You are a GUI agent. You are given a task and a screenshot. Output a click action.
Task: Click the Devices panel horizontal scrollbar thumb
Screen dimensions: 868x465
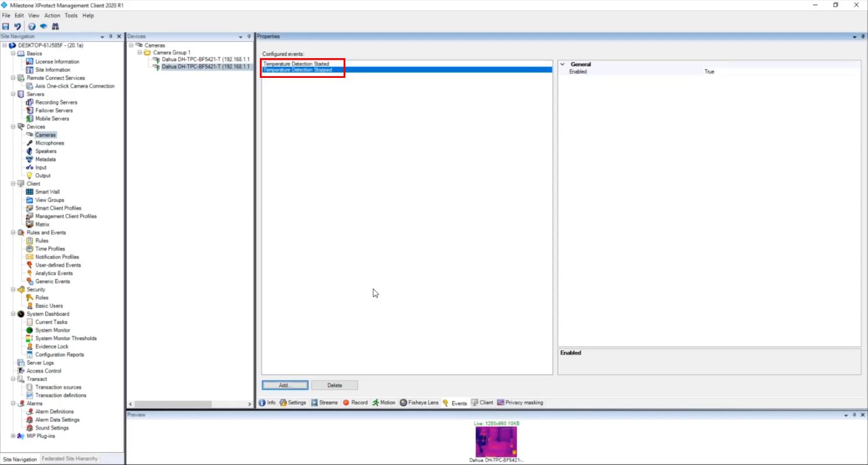[x=174, y=404]
